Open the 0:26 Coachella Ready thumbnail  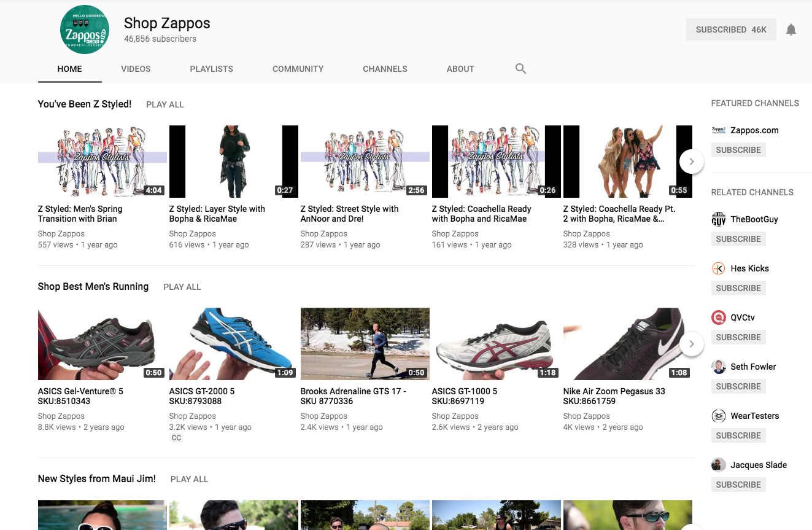click(x=497, y=162)
